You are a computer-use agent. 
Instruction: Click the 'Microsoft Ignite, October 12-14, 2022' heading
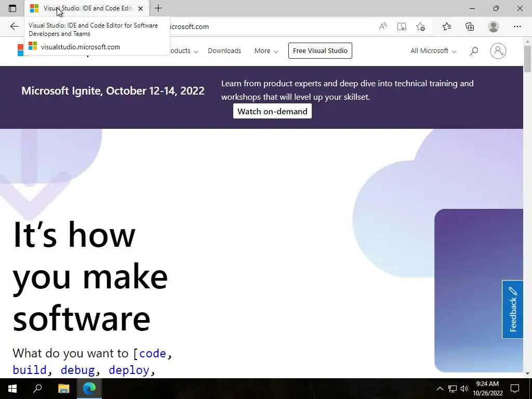[x=113, y=90]
